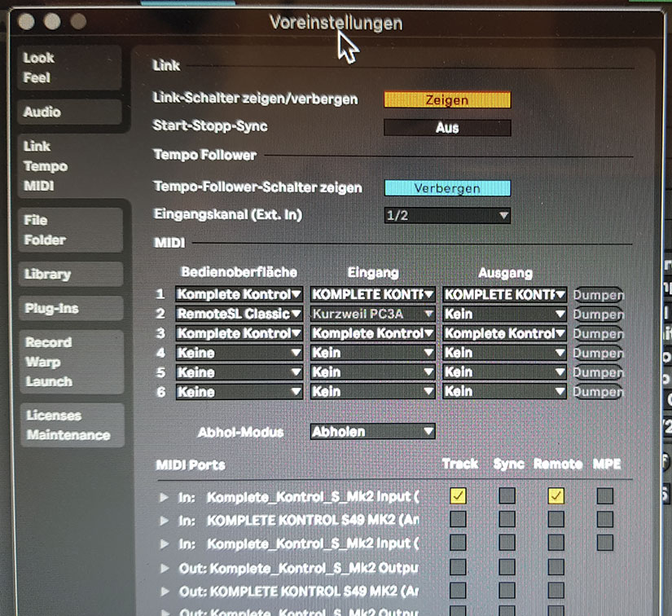This screenshot has height=616, width=672.
Task: Open the Keine control surface dropdown row 4
Action: [x=239, y=353]
